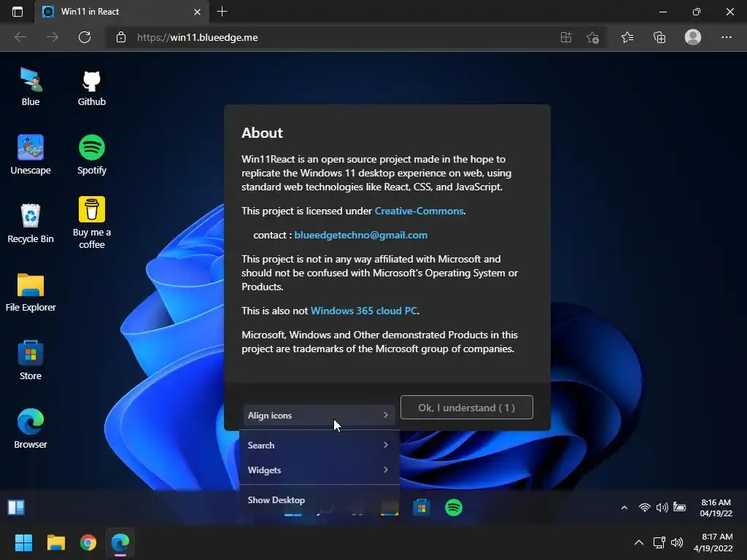The image size is (747, 560).
Task: Open File Explorer from the desktop
Action: (31, 292)
